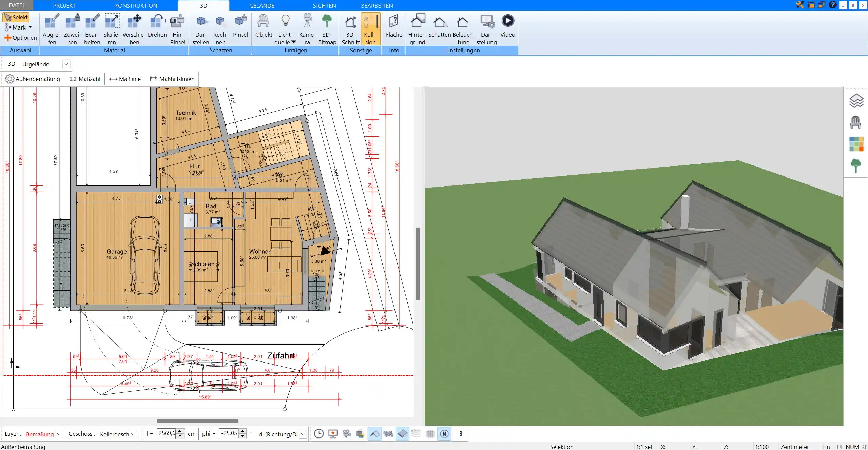
Task: Open Schatten settings house icon
Action: (440, 26)
